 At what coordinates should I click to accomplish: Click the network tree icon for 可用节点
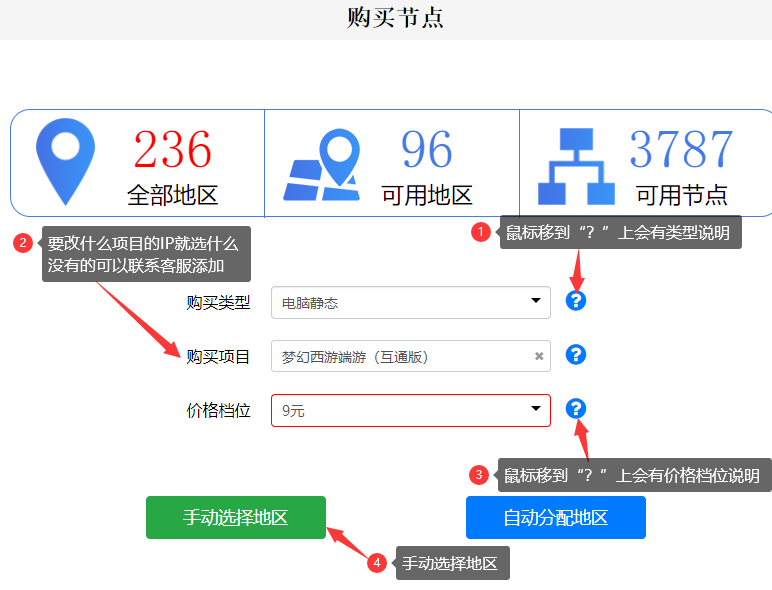click(576, 166)
